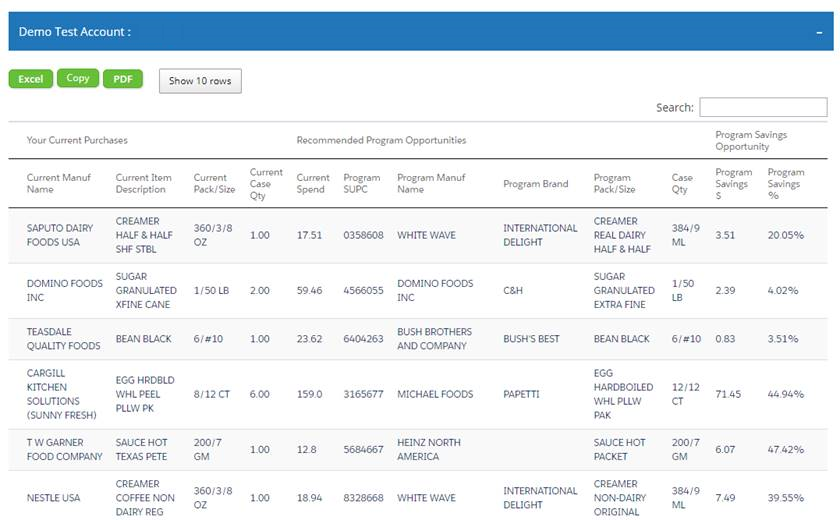This screenshot has height=520, width=840.
Task: Collapse the Demo Test Account panel
Action: point(819,33)
